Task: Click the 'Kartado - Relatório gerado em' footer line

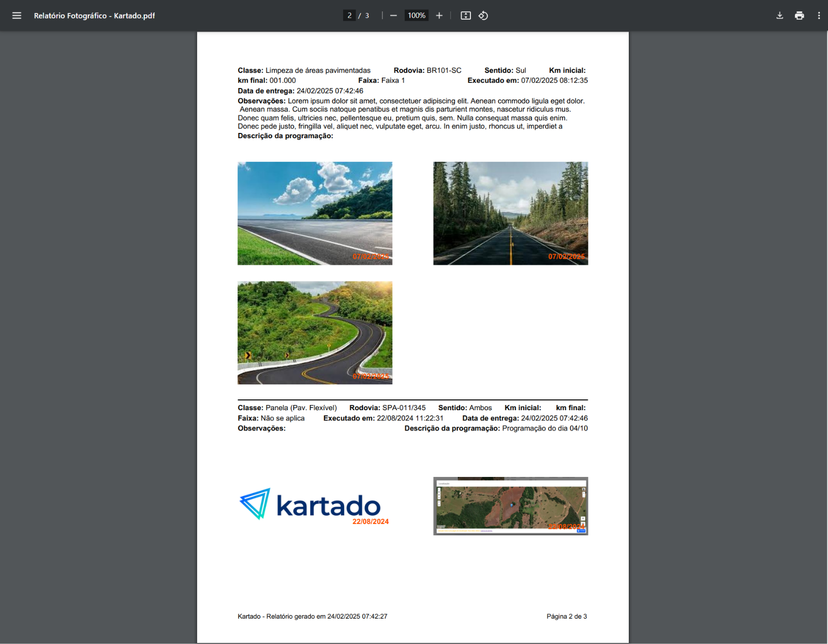Action: pyautogui.click(x=312, y=616)
